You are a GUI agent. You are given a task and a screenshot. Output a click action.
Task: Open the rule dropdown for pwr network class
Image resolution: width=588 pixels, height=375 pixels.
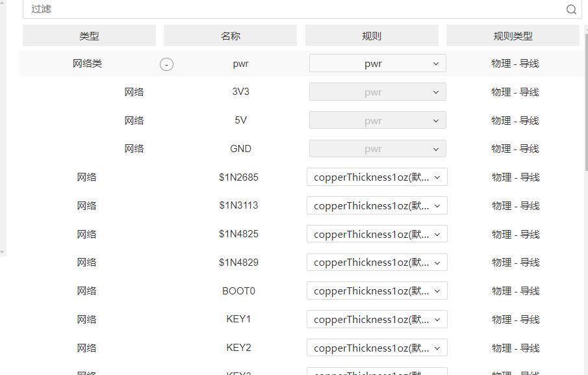point(377,64)
